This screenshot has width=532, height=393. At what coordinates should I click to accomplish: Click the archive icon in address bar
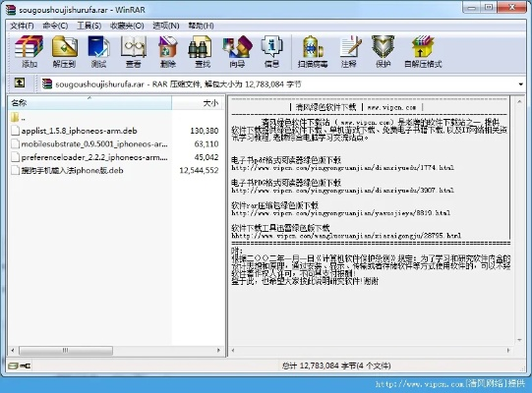tap(47, 84)
